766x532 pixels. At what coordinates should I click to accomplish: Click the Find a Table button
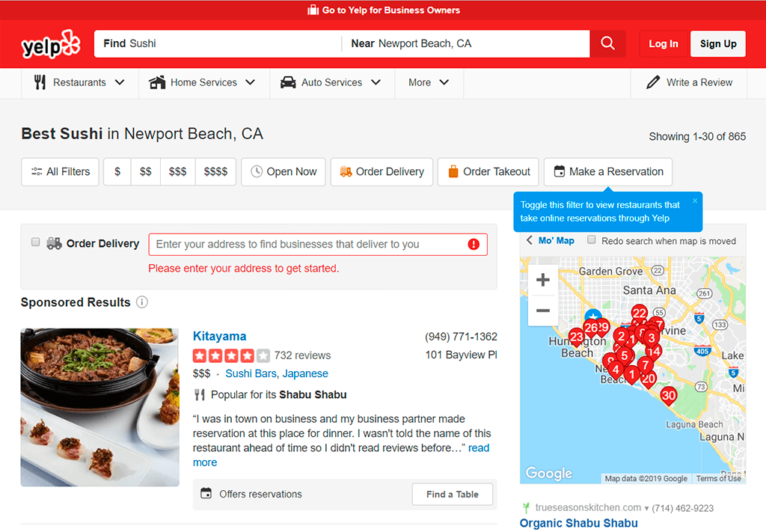[453, 495]
